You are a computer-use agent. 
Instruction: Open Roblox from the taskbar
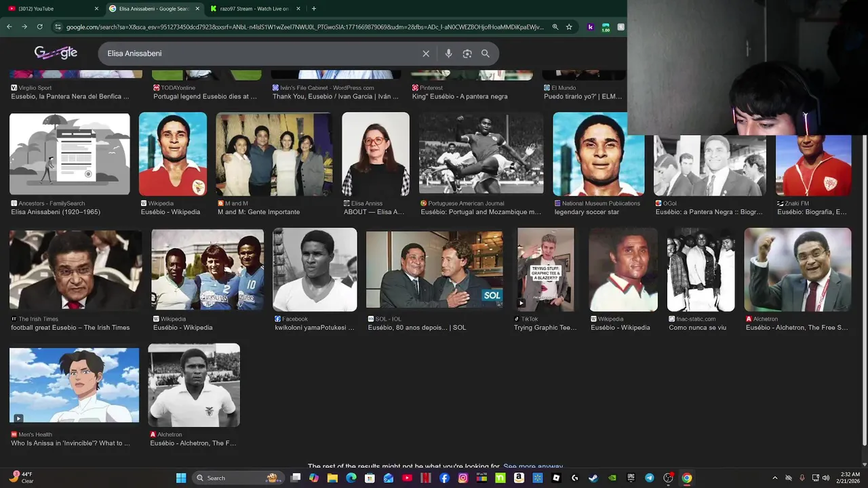pos(556,478)
